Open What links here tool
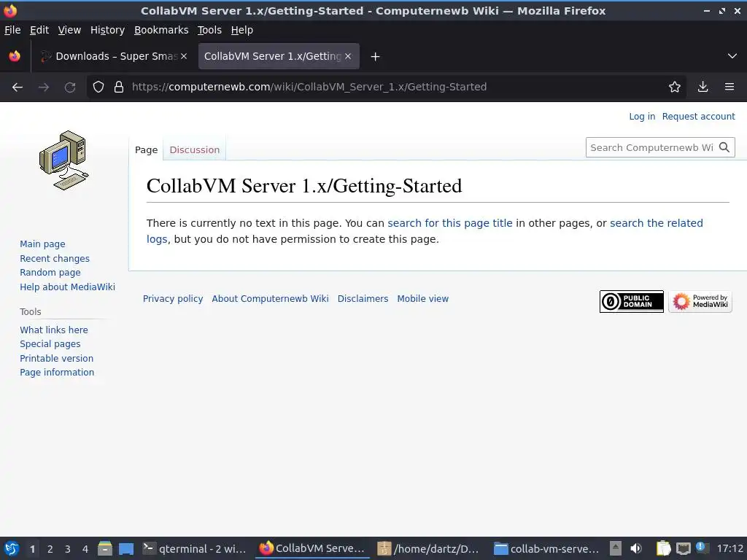Screen dimensions: 747x560 (54, 330)
